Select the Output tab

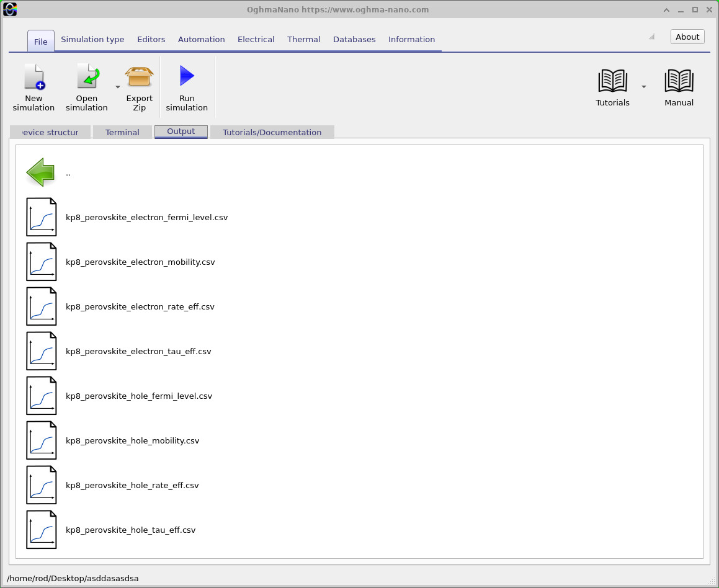tap(181, 131)
